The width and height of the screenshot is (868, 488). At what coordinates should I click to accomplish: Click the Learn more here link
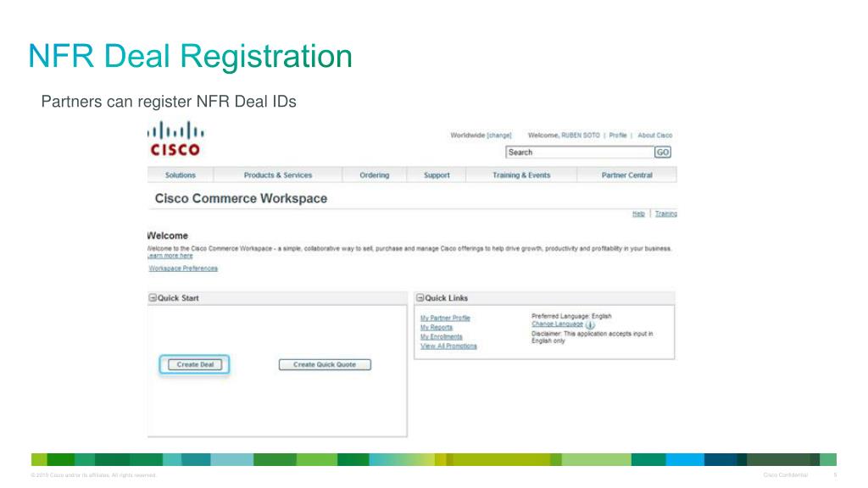[x=170, y=256]
